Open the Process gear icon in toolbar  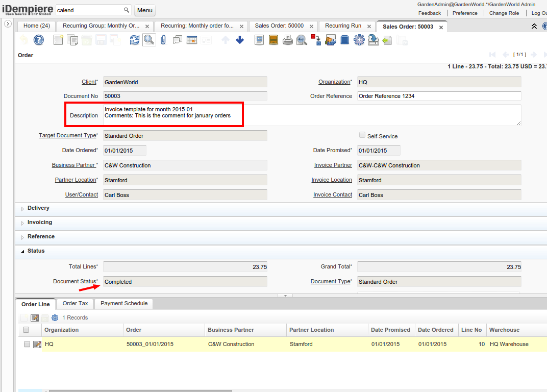(x=359, y=40)
